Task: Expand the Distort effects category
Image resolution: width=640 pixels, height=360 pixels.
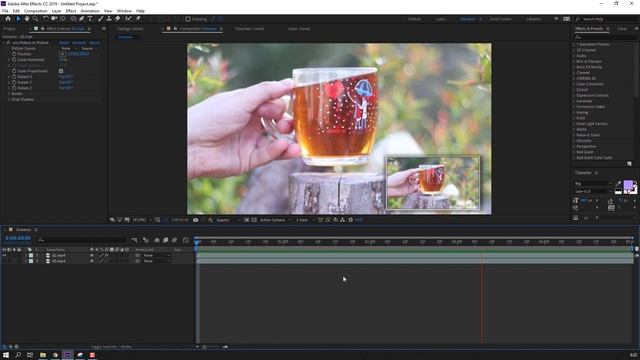Action: (x=574, y=90)
